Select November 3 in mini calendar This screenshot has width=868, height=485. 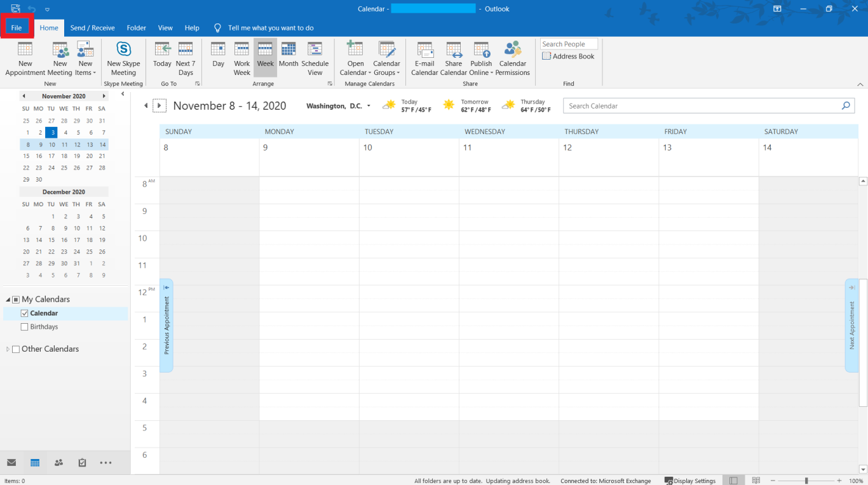coord(51,133)
